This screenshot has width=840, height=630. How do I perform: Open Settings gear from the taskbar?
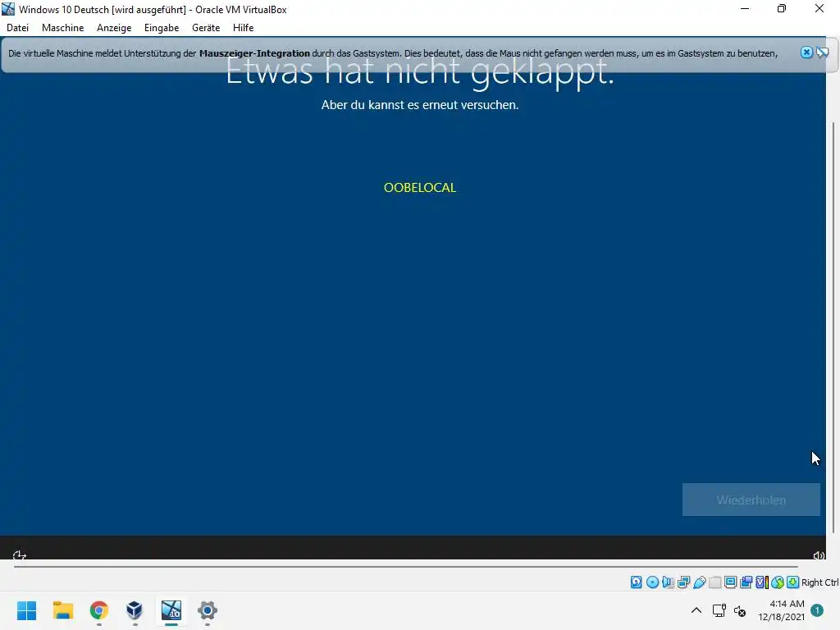point(208,610)
